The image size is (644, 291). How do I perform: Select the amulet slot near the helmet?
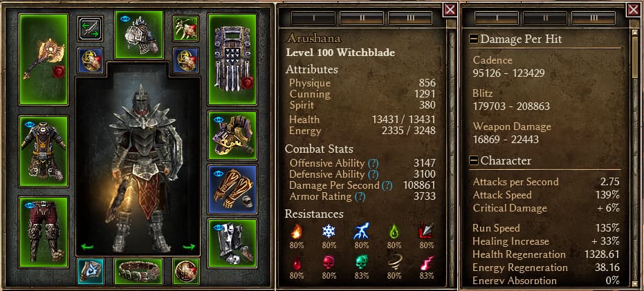click(x=185, y=29)
